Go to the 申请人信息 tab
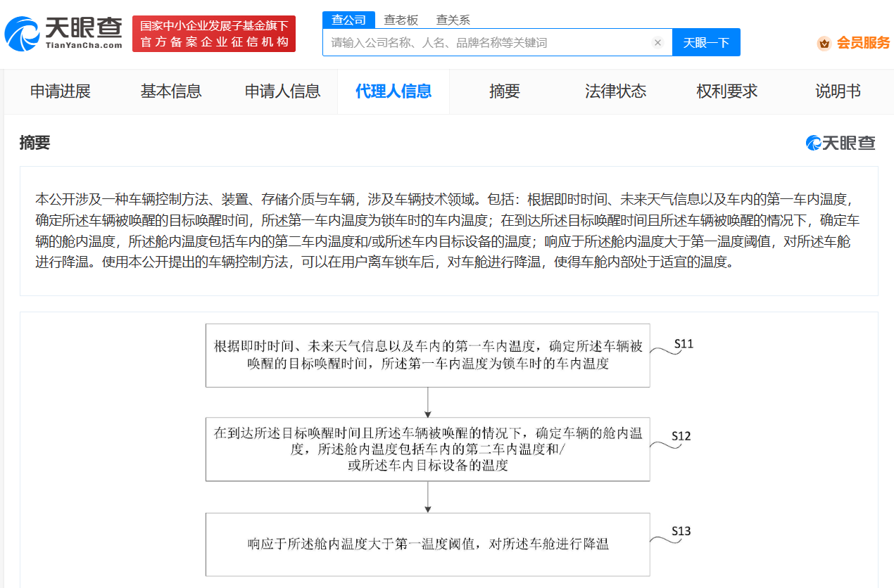Viewport: 894px width, 588px height. (282, 91)
